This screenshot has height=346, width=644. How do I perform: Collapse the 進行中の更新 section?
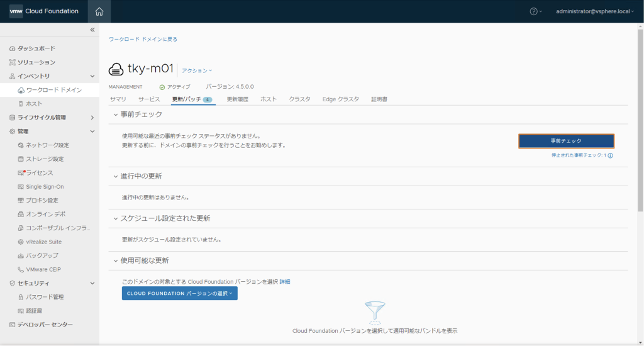[x=116, y=176]
